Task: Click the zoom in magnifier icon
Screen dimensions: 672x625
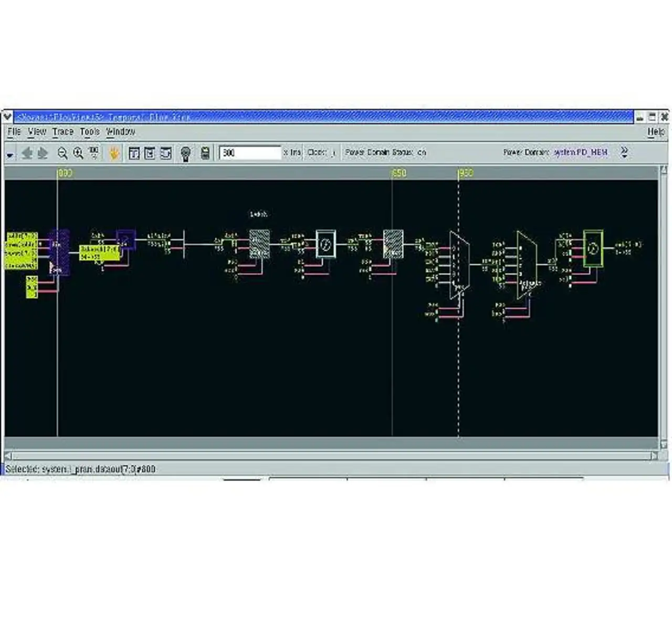Action: [78, 153]
